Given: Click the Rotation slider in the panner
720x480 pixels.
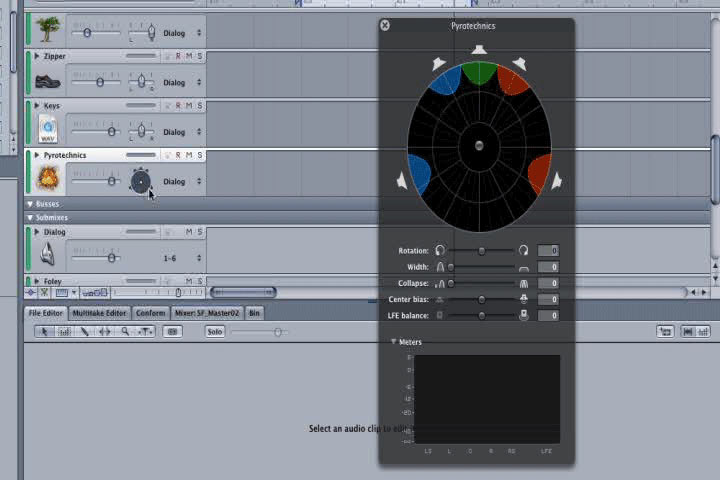Looking at the screenshot, I should (482, 251).
